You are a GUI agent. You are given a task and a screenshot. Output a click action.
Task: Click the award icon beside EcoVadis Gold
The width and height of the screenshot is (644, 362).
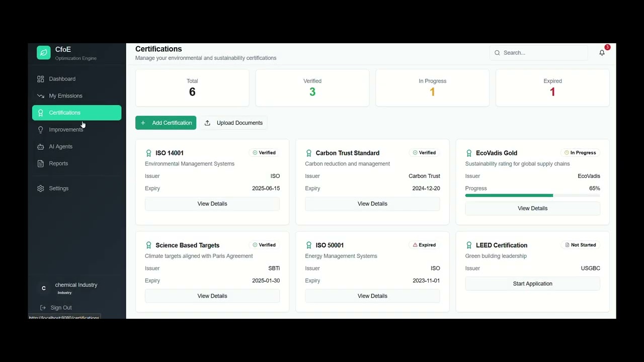469,153
